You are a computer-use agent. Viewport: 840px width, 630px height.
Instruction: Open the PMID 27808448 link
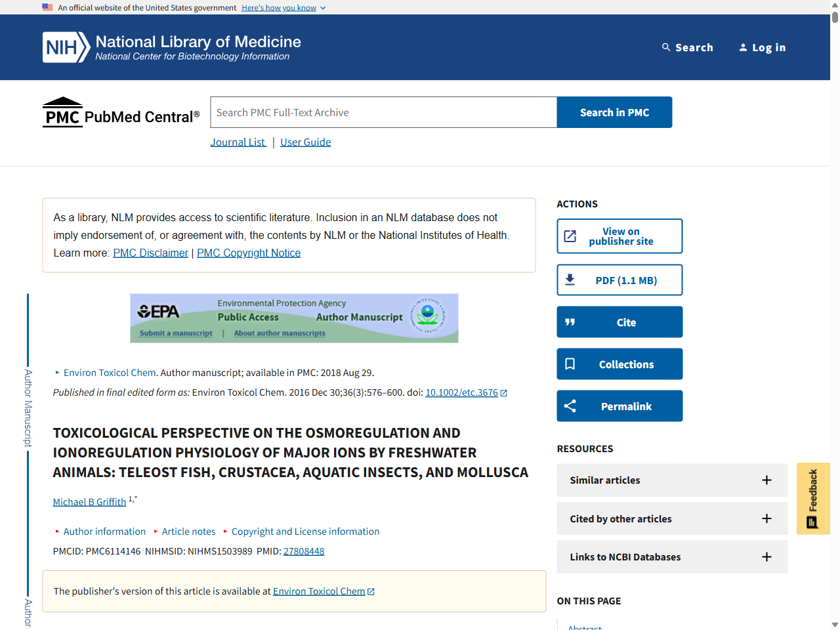pyautogui.click(x=304, y=551)
